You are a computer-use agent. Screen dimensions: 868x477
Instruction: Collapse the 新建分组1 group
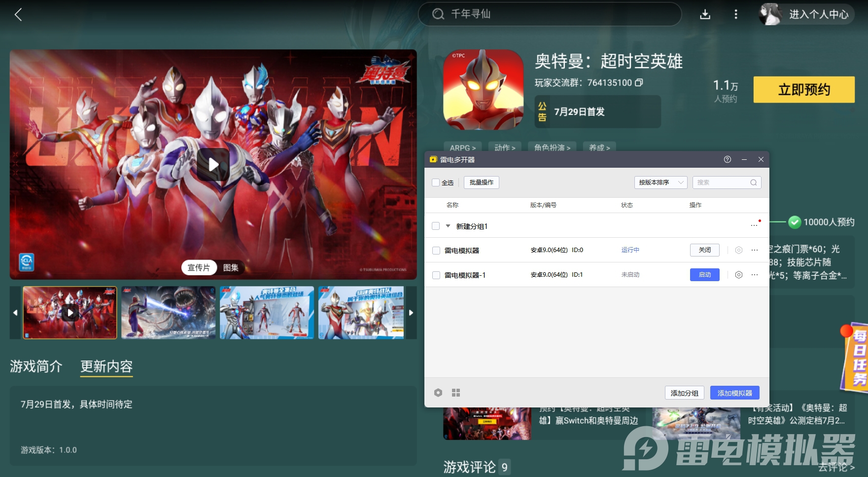(448, 226)
